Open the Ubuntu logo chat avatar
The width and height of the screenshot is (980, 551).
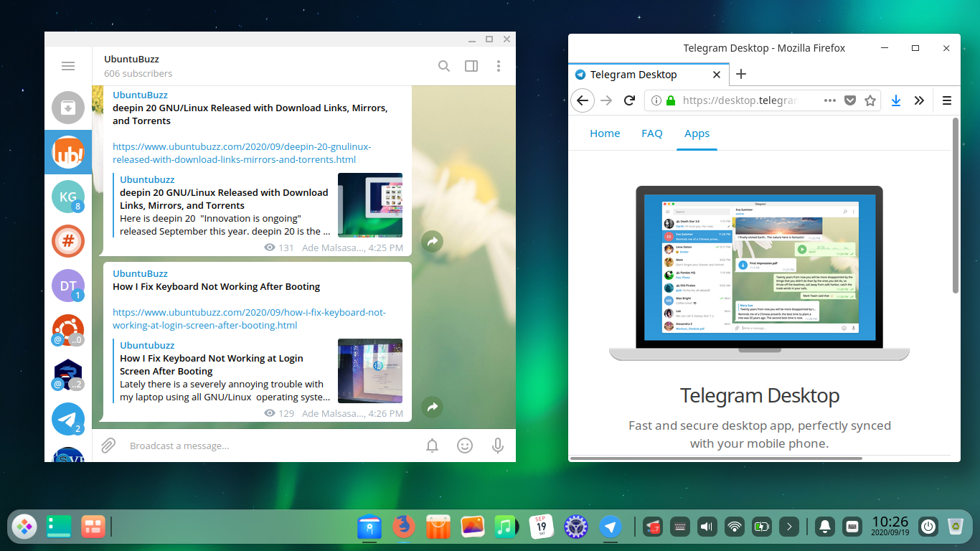[x=68, y=330]
